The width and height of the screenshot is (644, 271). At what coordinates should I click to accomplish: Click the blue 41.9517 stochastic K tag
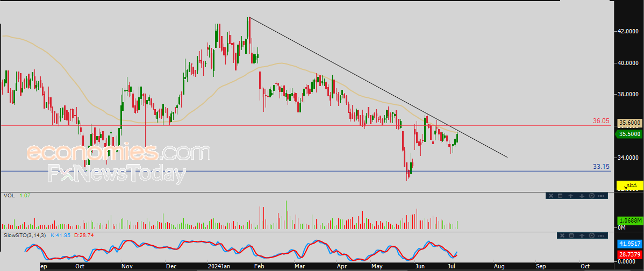630,244
